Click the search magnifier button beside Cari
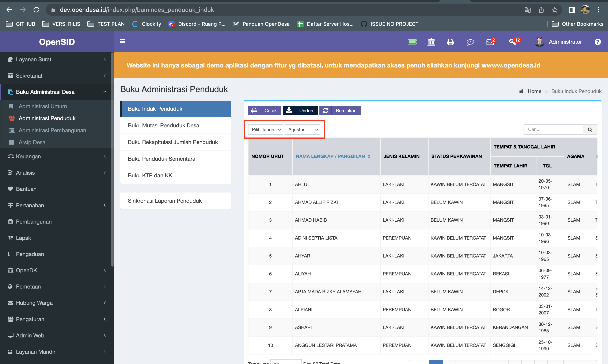Viewport: 608px width, 364px height. tap(590, 129)
